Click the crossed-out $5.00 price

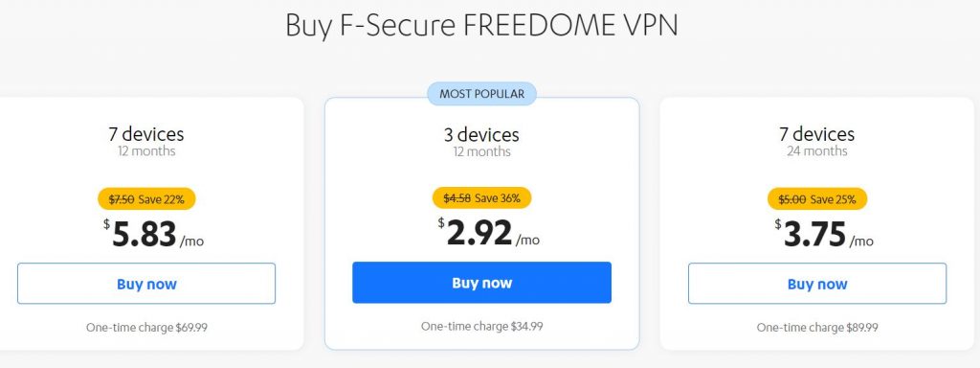[791, 199]
